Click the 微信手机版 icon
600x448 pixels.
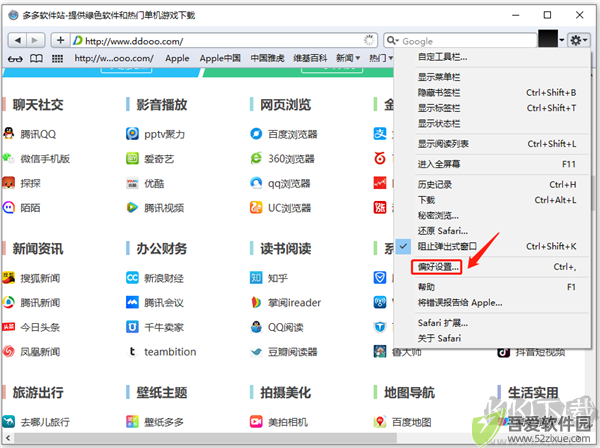(x=8, y=158)
